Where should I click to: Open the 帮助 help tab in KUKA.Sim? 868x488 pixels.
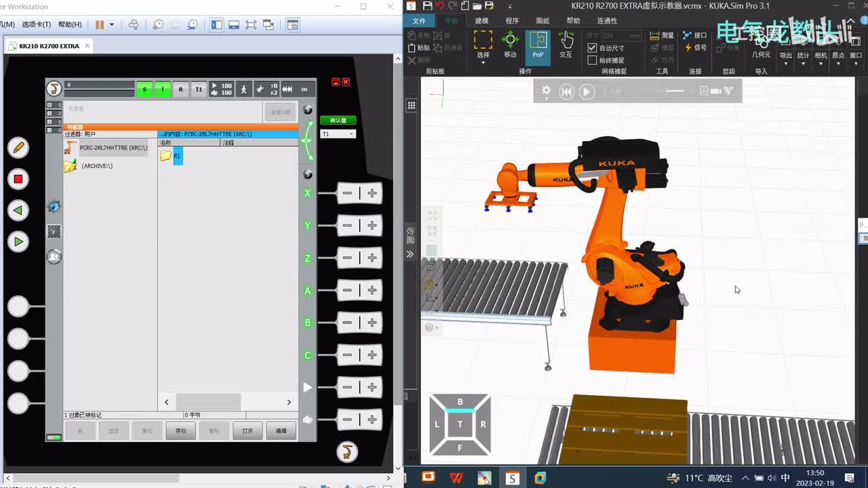click(x=573, y=21)
